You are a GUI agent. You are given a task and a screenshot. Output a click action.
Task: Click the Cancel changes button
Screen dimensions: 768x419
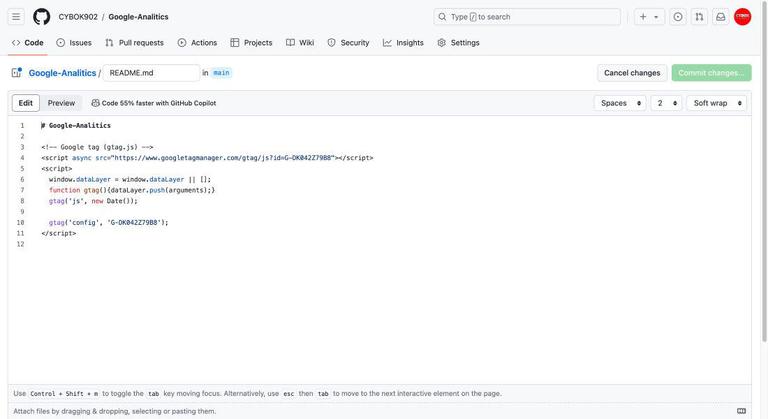(632, 73)
